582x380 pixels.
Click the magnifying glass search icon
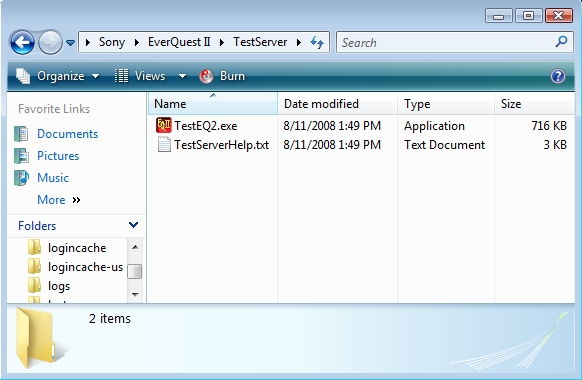click(562, 42)
